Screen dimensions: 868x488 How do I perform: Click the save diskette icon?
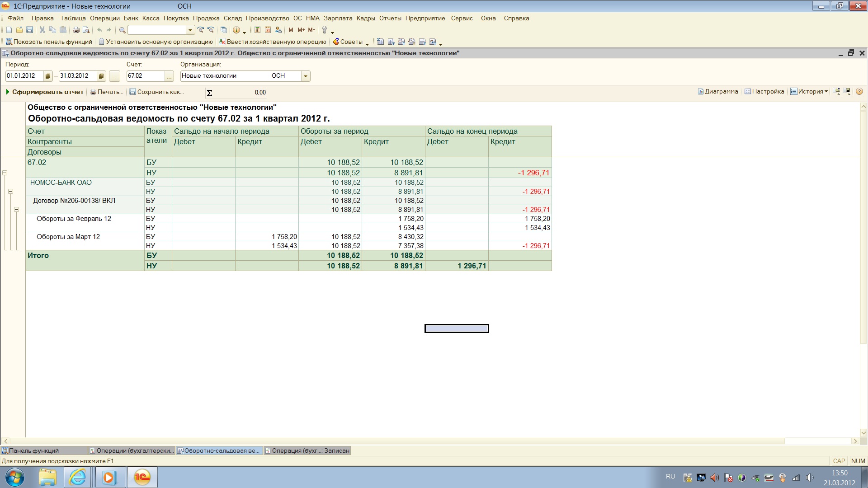click(x=29, y=30)
